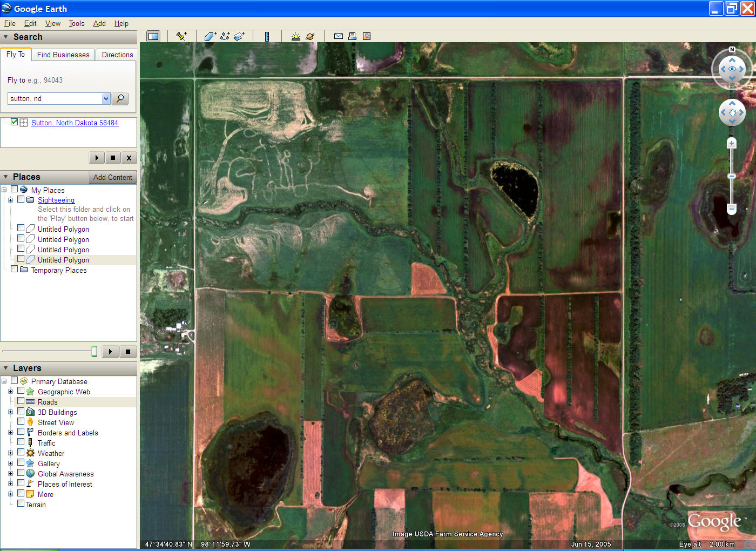
Task: Click the Fly to search input field
Action: [x=55, y=98]
